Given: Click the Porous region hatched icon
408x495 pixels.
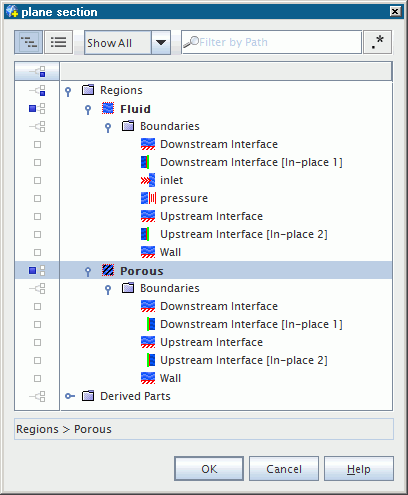Looking at the screenshot, I should pos(108,270).
